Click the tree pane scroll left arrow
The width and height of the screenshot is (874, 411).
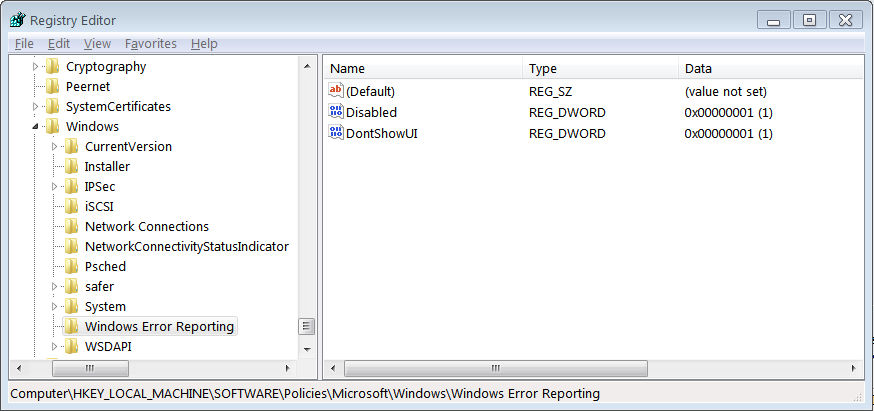(18, 368)
